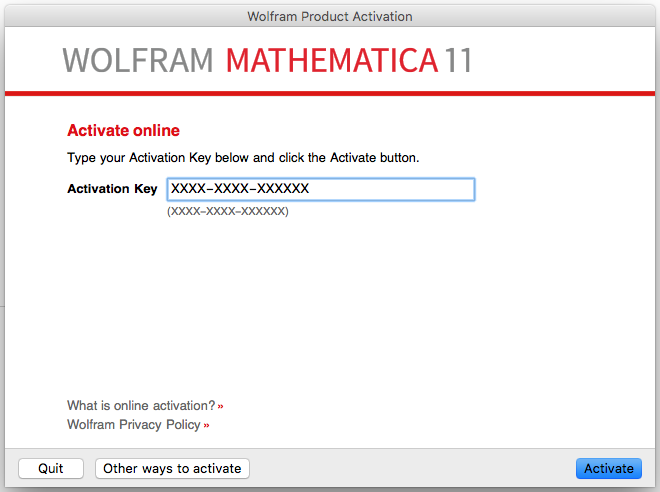Open What is online activation? link

click(x=145, y=405)
